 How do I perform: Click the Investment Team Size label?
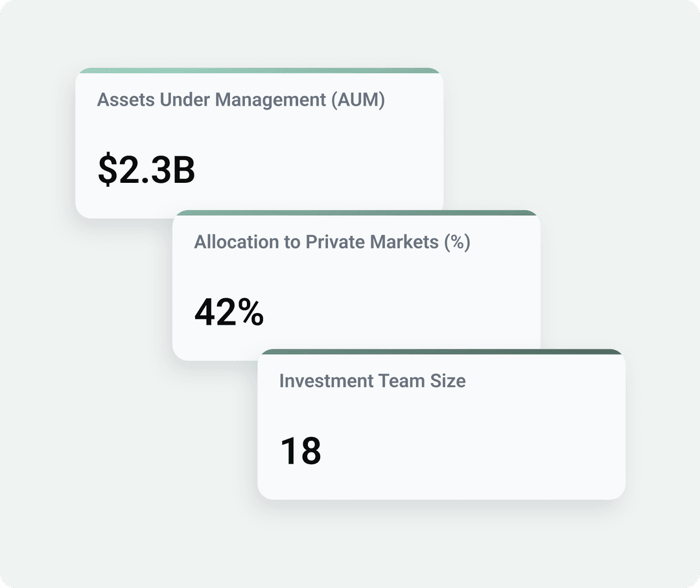372,381
